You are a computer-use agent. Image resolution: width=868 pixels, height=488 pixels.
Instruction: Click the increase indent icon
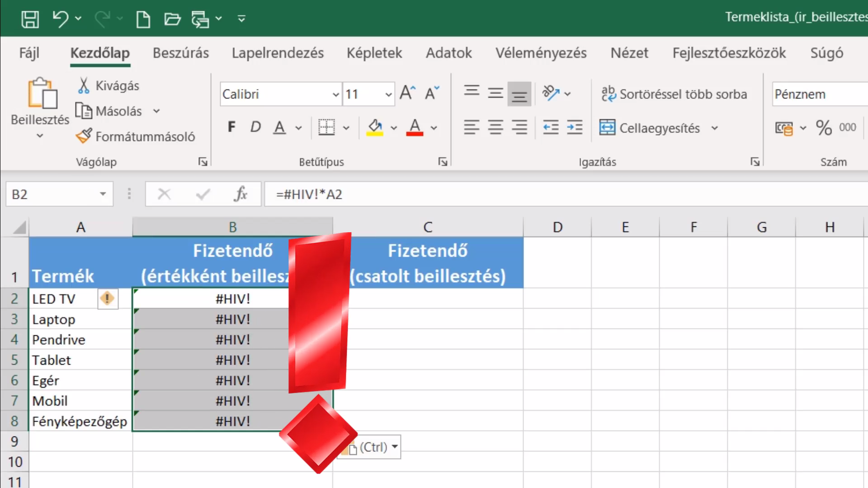(x=575, y=128)
